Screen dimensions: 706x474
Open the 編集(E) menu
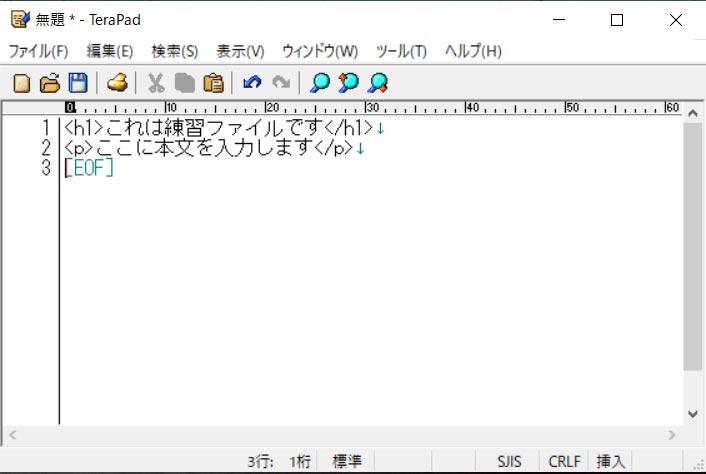(110, 51)
